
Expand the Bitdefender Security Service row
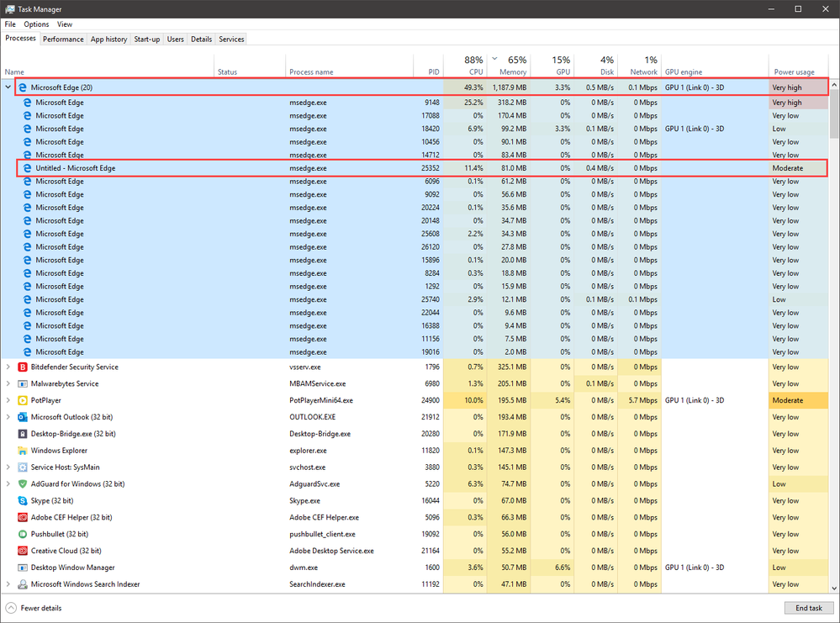pos(8,367)
